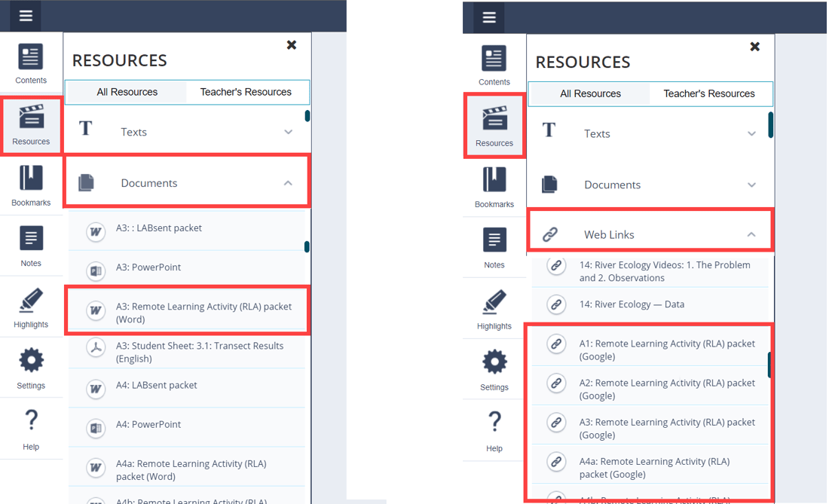Click Help question mark in right screenshot's sidebar

[494, 429]
